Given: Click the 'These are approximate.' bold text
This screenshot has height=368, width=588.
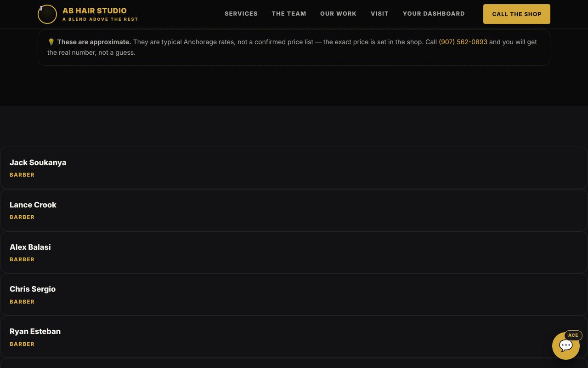Looking at the screenshot, I should (x=94, y=42).
